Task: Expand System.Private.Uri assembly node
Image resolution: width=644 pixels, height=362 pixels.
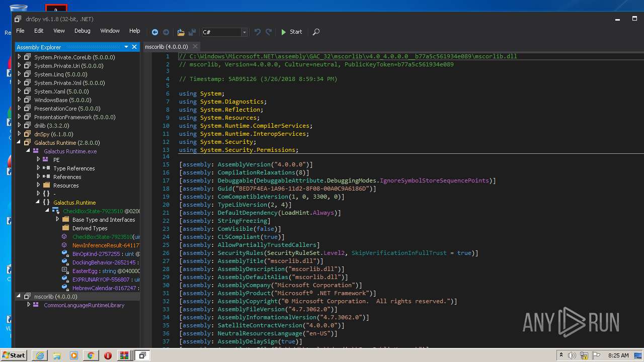Action: 20,65
